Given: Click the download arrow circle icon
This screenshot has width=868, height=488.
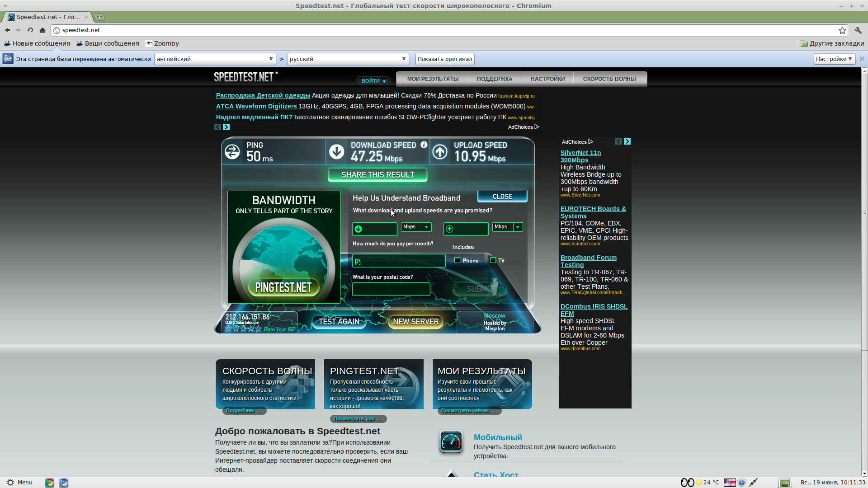Looking at the screenshot, I should pos(336,151).
